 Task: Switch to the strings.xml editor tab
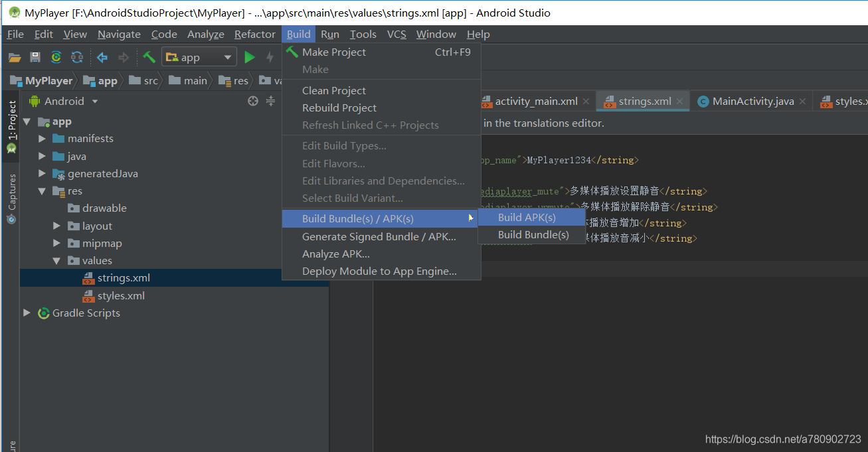tap(644, 101)
